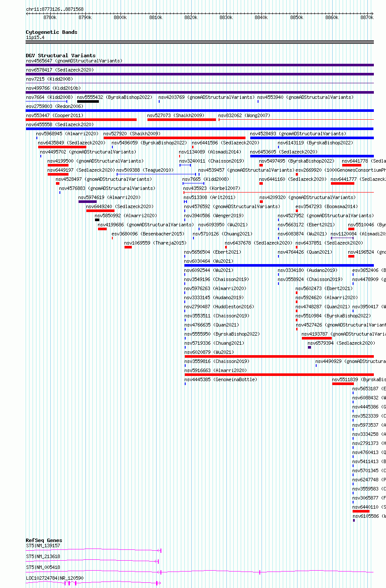Click nsv6453605 Sedlazeck2020 label
386x588 pixels.
coord(284,152)
